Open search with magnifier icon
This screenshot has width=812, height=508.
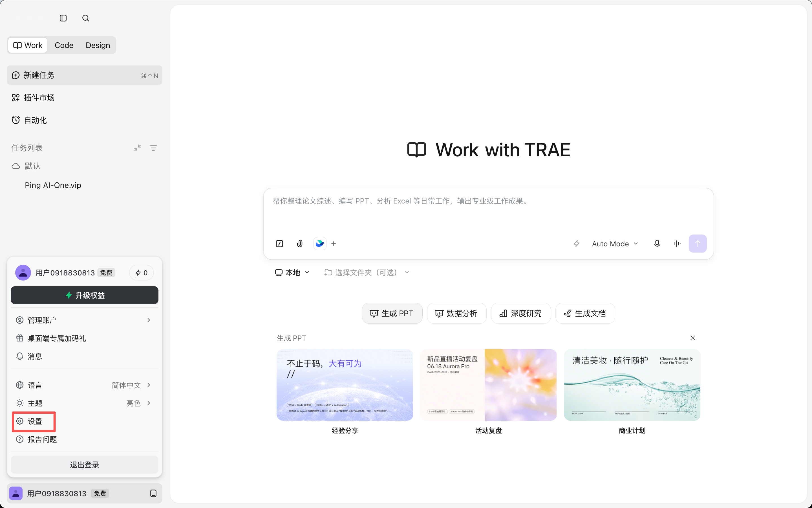coord(85,18)
